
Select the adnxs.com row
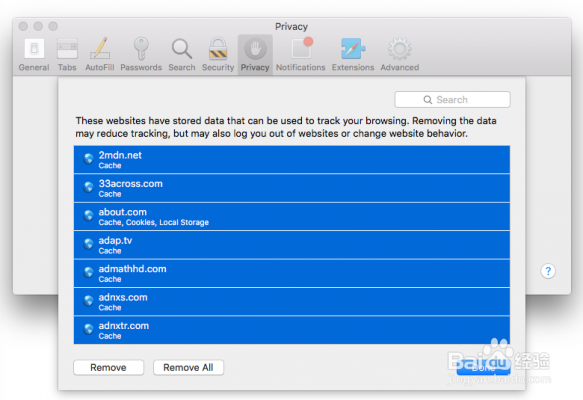(292, 302)
